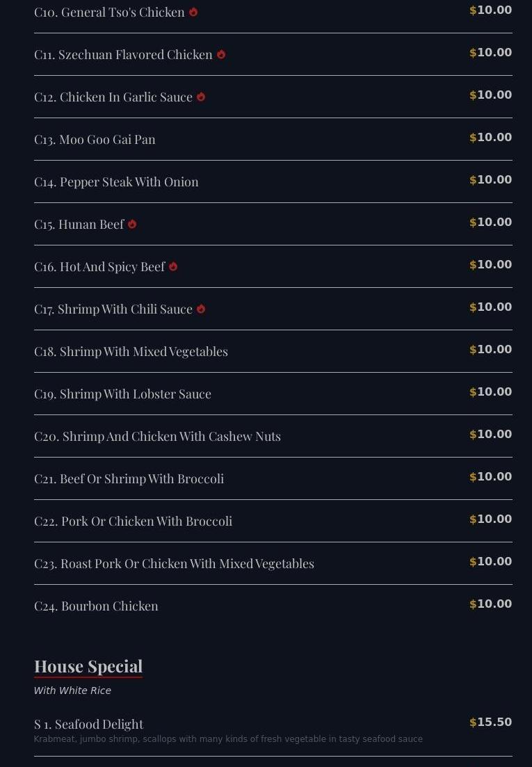Viewport: 532px width, 767px height.
Task: Click the Seafood Delight description text
Action: click(228, 739)
